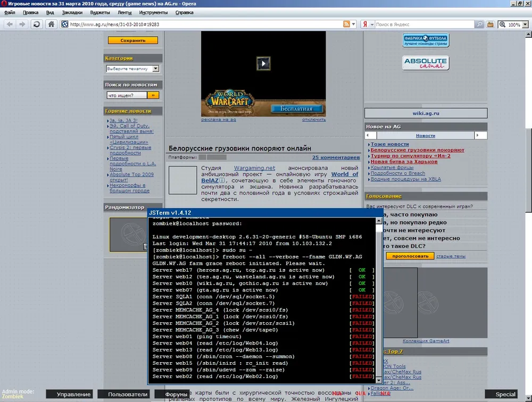The width and height of the screenshot is (532, 402).
Task: Open the Wargaming.net link in article
Action: (254, 168)
